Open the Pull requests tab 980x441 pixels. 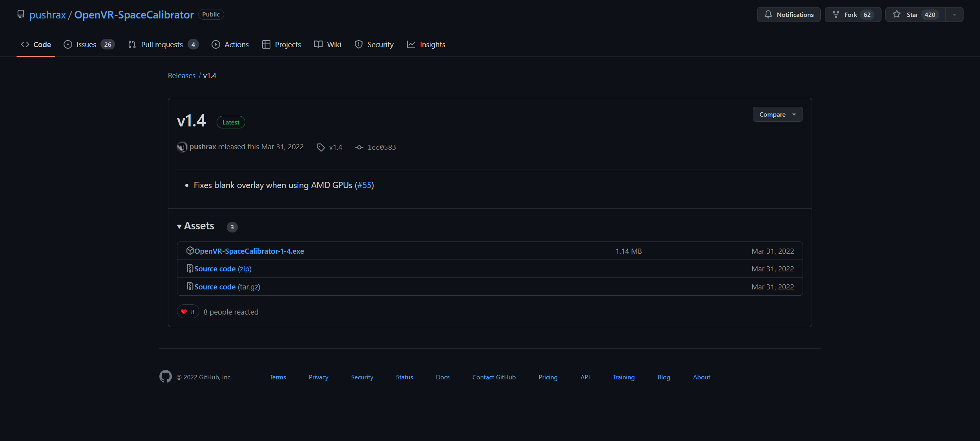[x=163, y=44]
